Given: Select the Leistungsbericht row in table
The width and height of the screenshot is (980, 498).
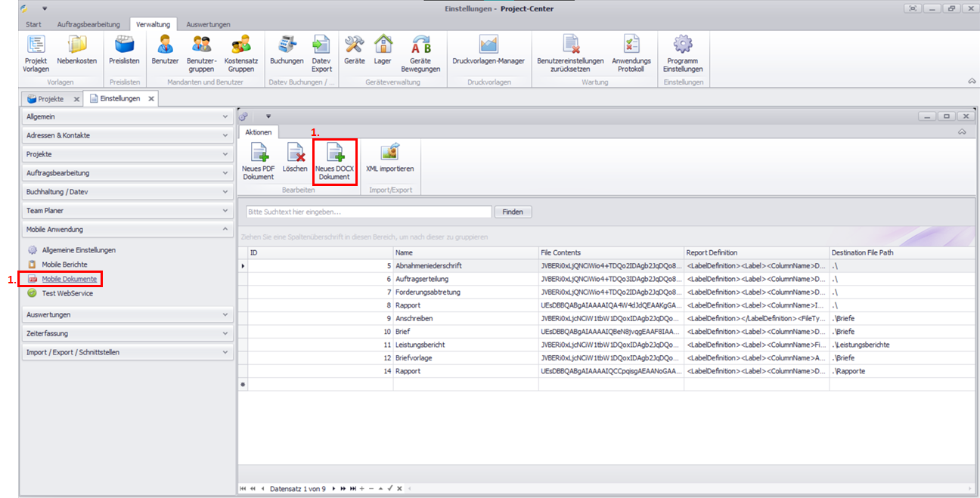Looking at the screenshot, I should (420, 345).
